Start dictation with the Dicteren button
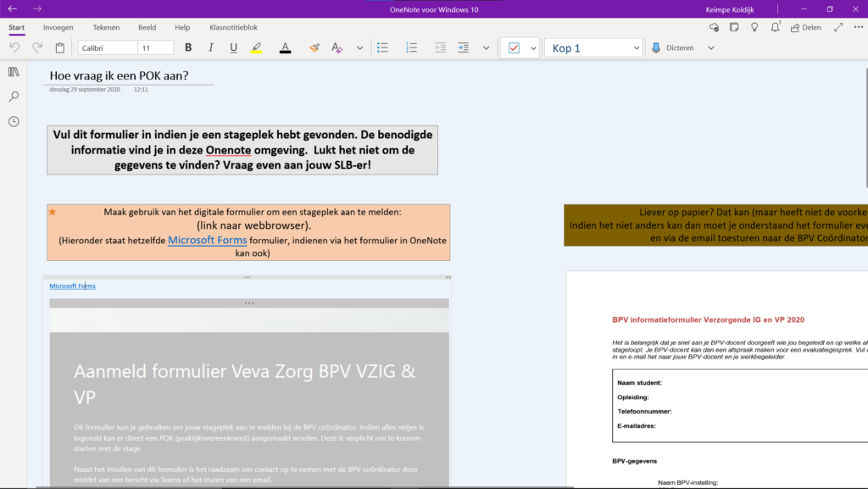 (673, 48)
